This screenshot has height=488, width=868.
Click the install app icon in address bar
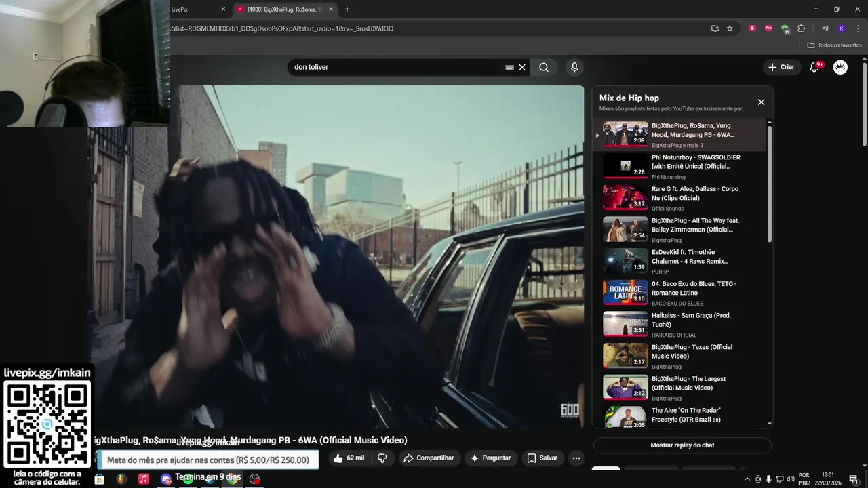[715, 28]
